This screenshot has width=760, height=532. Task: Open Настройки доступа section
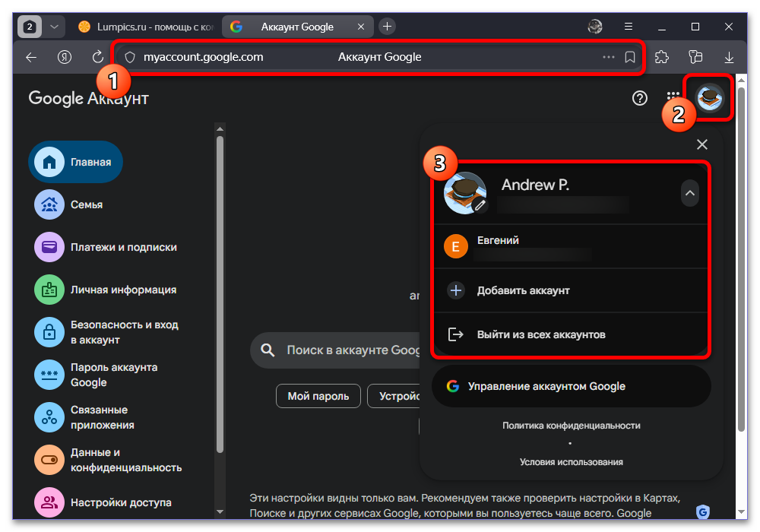pos(103,503)
